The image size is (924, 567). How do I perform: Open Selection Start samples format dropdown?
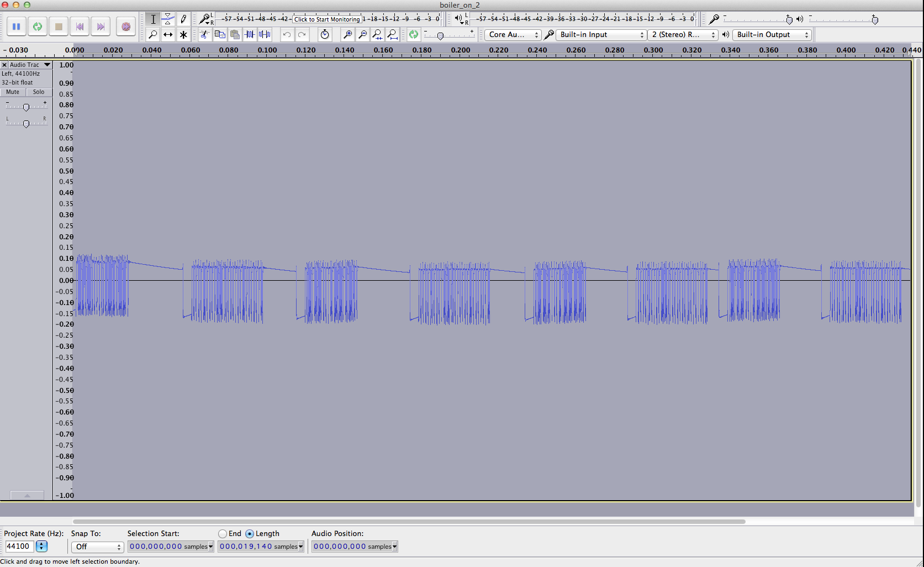point(210,547)
